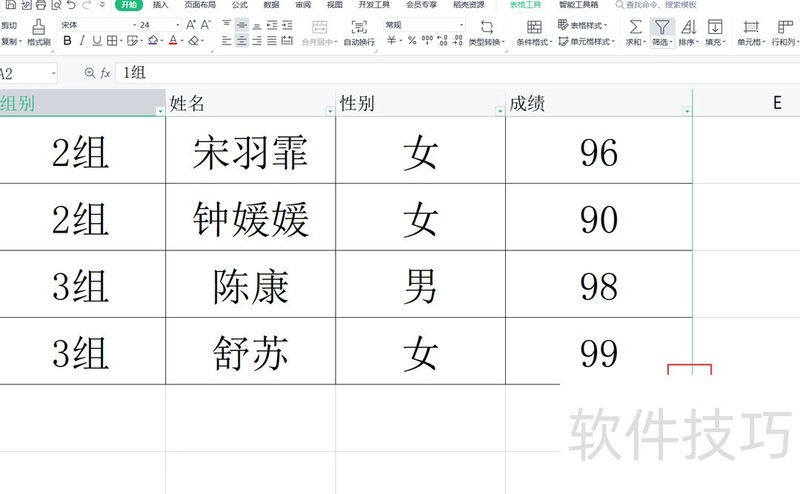Viewport: 800px width, 494px height.
Task: Open the 页面布局 ribbon tab
Action: [200, 5]
